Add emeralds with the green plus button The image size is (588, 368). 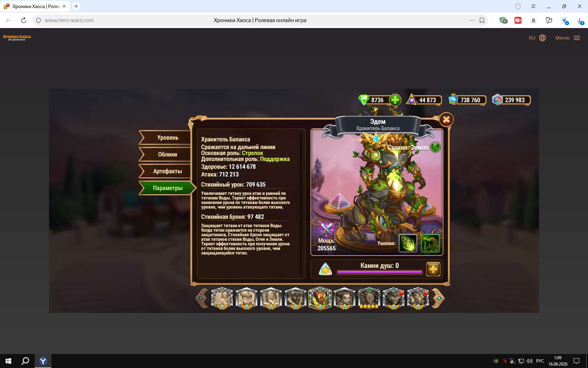tap(395, 100)
